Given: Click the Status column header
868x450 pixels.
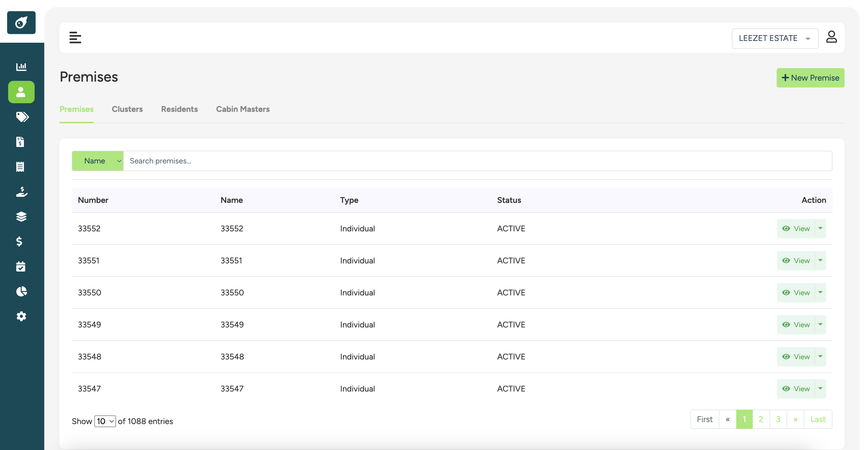Looking at the screenshot, I should (509, 200).
